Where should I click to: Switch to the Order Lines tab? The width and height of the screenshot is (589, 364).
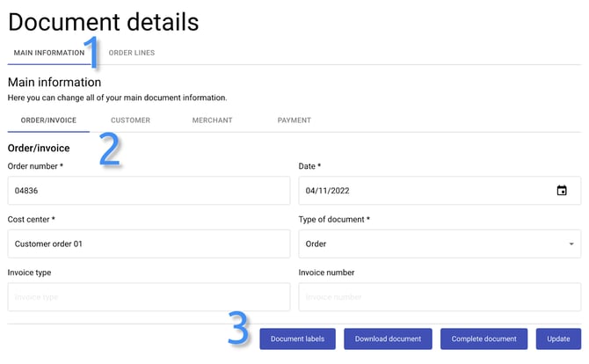[x=131, y=53]
